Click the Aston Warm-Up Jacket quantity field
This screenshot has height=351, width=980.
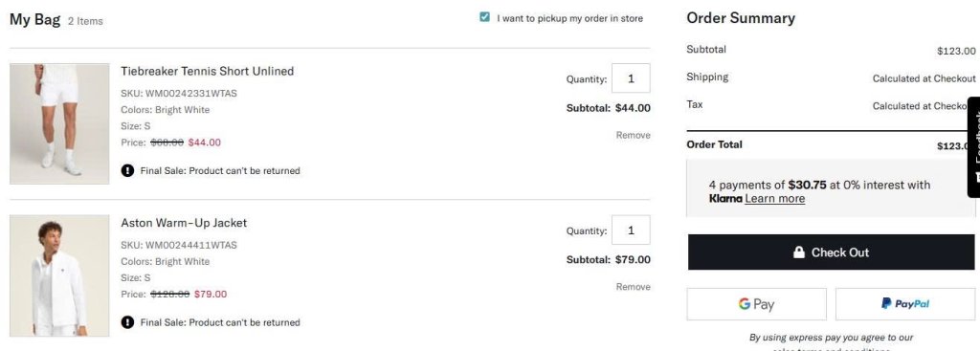coord(631,230)
